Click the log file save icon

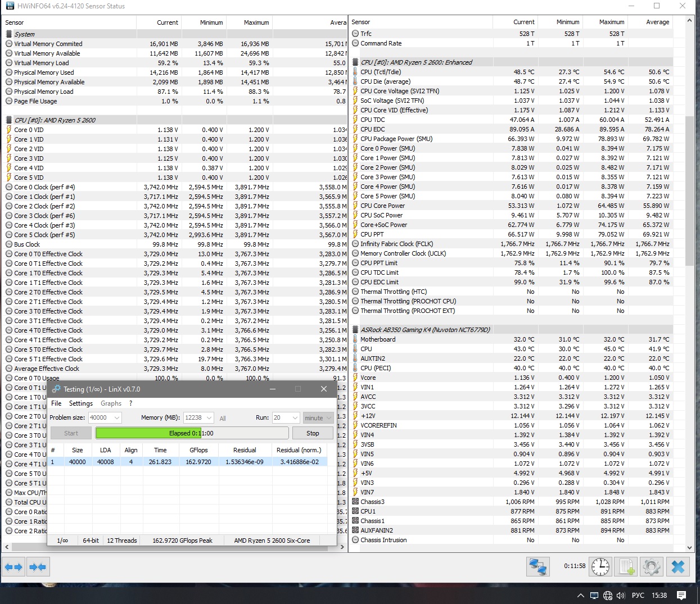626,566
